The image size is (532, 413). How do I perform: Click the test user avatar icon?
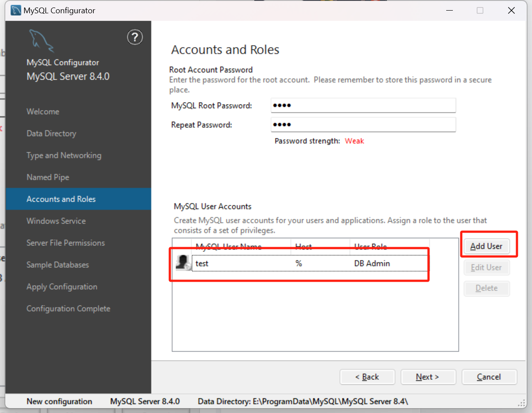pos(183,263)
